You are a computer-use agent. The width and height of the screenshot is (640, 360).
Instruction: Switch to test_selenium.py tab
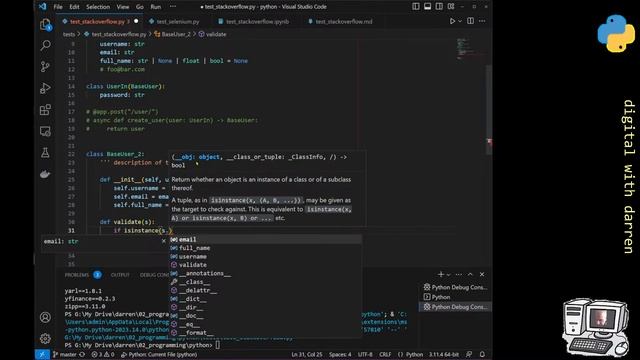pos(178,22)
